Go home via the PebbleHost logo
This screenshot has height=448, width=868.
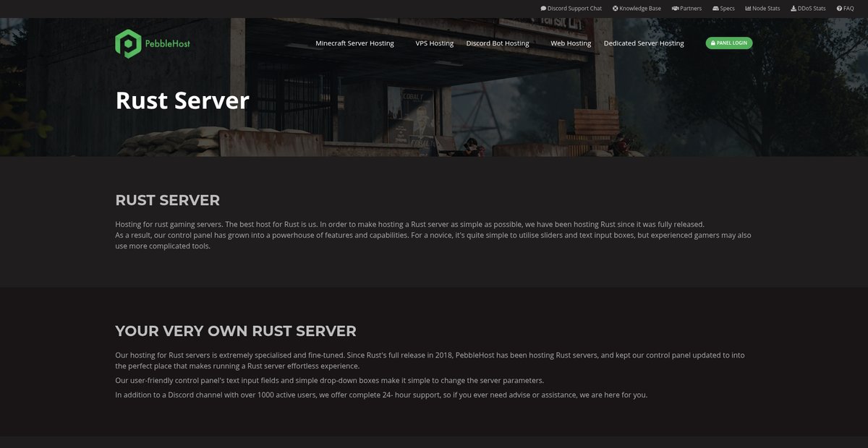(x=153, y=43)
